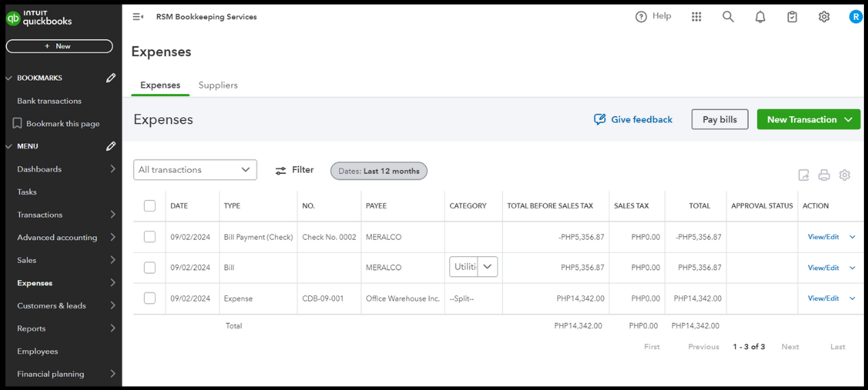Expand action menu for the MERALCO Bill row

(x=852, y=268)
